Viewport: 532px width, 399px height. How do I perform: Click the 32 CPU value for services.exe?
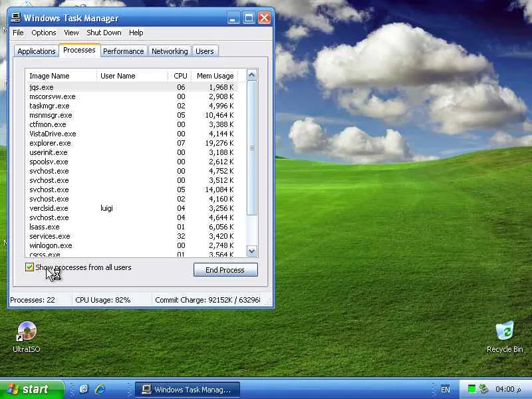point(181,236)
